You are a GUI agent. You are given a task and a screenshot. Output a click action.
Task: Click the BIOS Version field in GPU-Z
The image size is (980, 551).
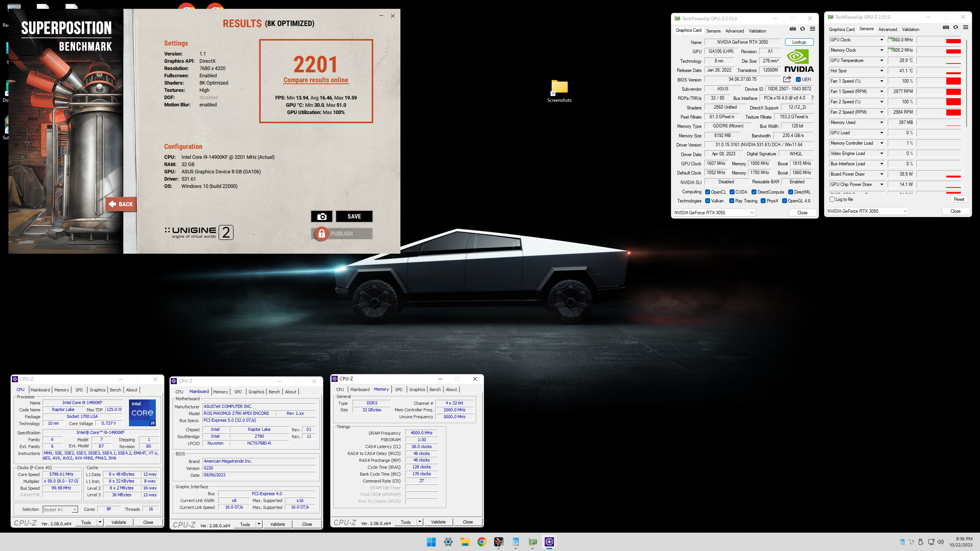tap(742, 80)
